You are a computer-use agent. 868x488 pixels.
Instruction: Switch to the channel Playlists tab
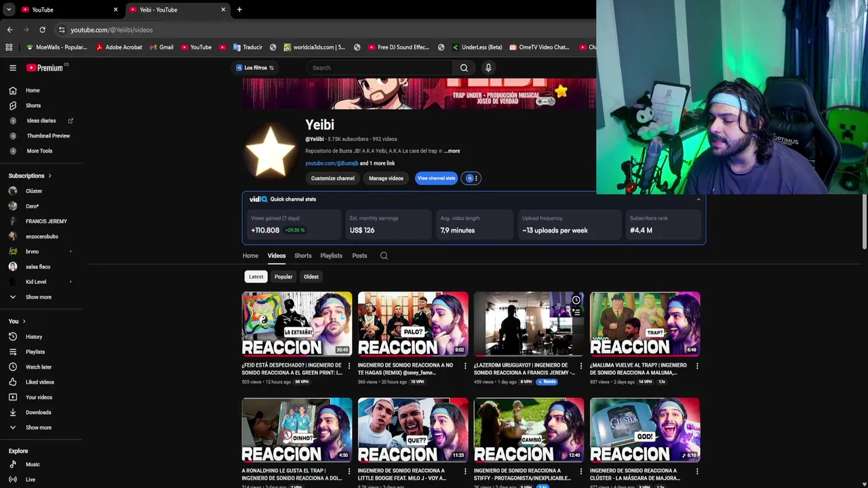332,256
